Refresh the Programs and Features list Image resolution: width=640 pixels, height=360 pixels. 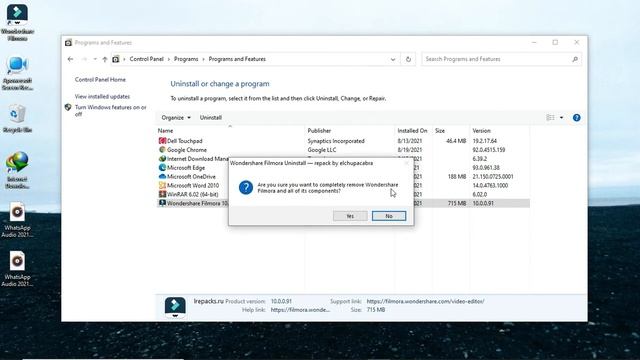click(408, 59)
